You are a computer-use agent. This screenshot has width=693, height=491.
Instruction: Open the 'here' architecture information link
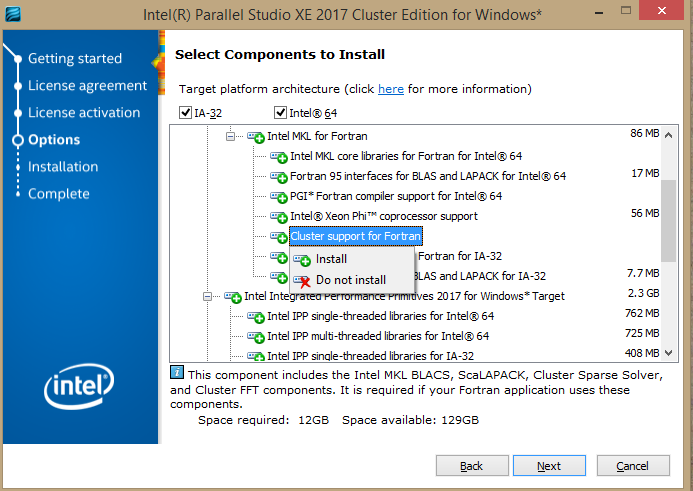(x=391, y=89)
